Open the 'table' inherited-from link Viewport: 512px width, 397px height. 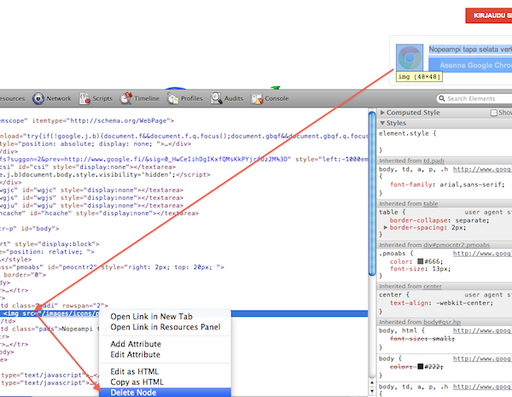pos(431,204)
